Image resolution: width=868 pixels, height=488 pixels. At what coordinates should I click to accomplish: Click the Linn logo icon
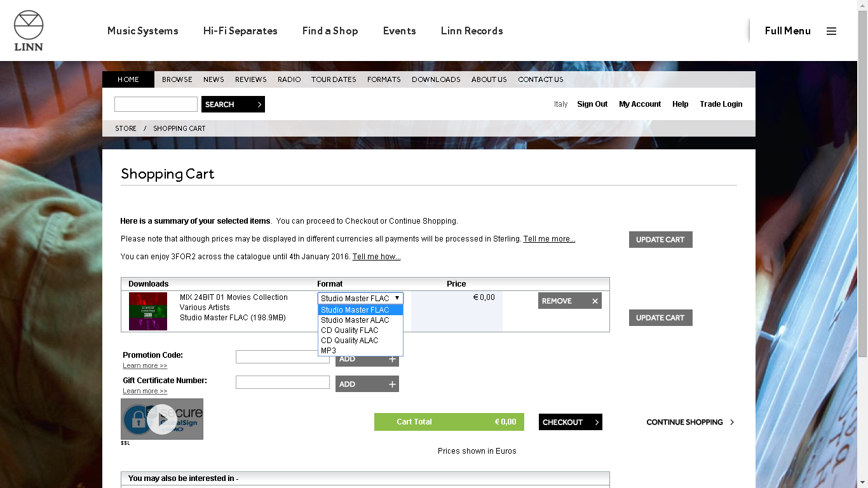tap(29, 30)
